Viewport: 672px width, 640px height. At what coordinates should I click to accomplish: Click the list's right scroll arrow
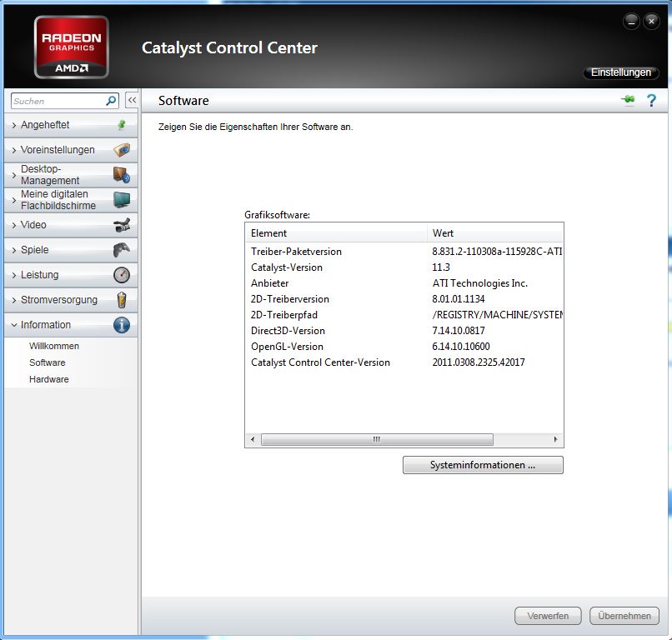pyautogui.click(x=556, y=439)
